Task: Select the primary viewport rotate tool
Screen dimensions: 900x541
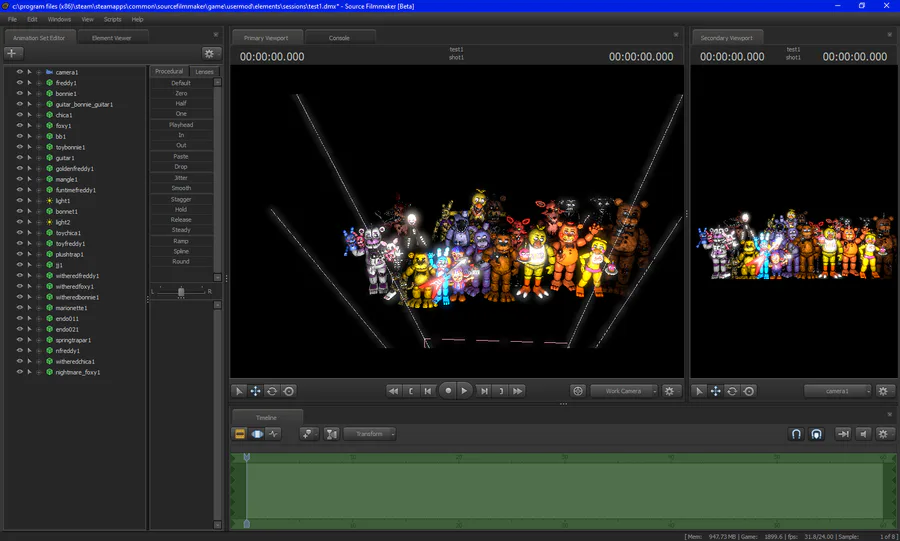Action: pos(272,391)
